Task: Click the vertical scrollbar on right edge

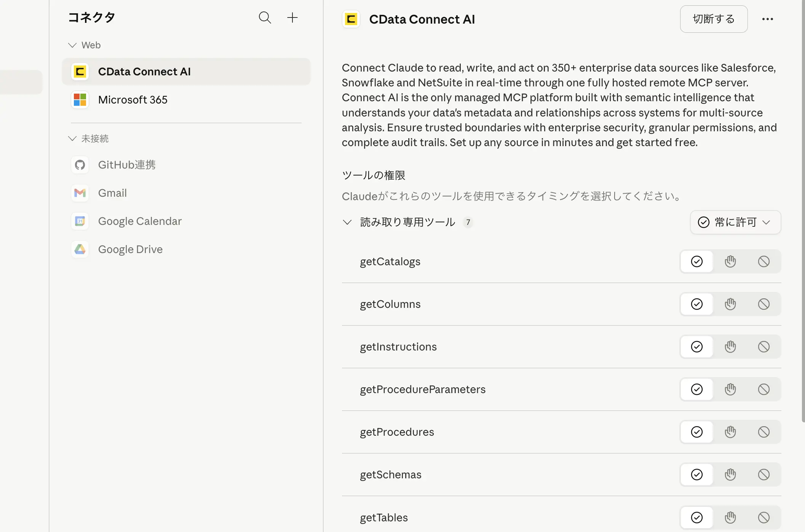Action: click(x=803, y=211)
